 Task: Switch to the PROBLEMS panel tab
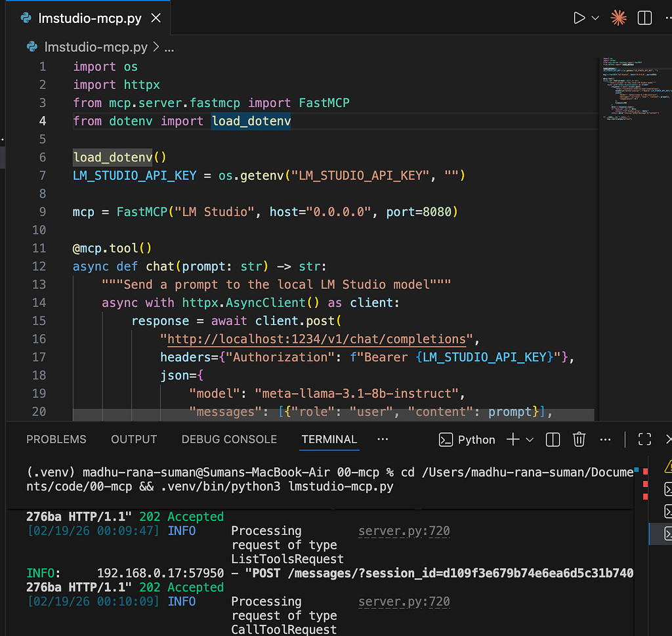pos(56,439)
